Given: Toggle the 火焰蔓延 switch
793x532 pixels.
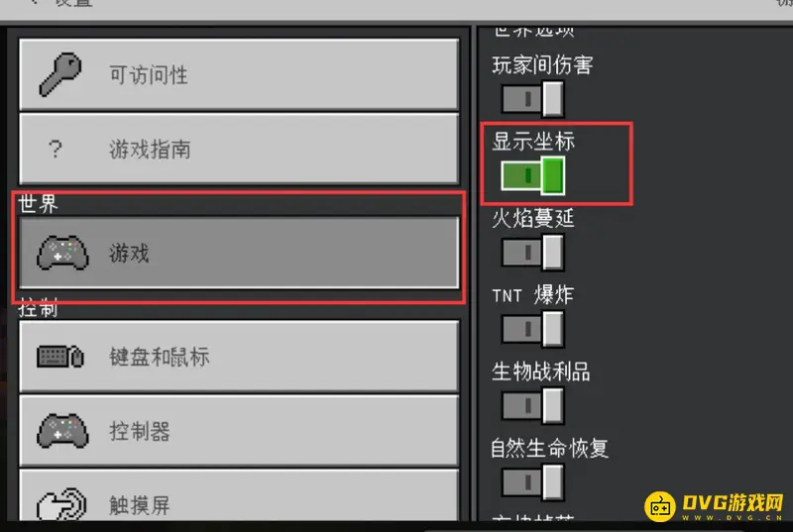Looking at the screenshot, I should coord(532,252).
